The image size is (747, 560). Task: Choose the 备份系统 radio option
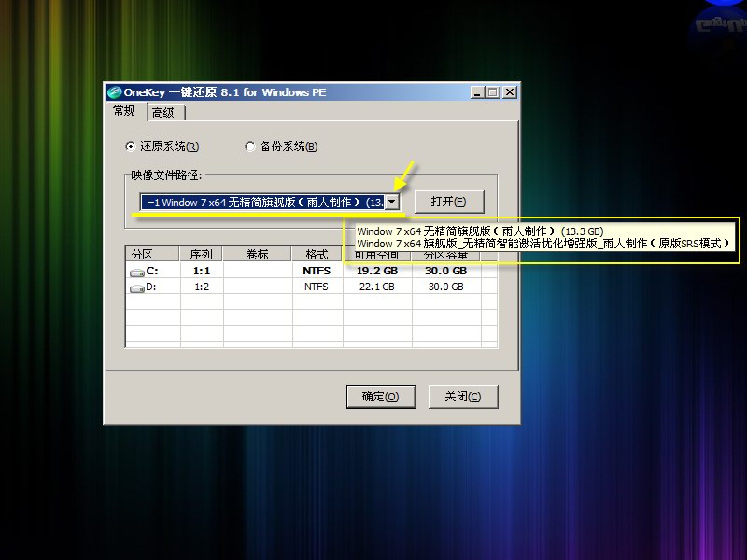click(250, 147)
